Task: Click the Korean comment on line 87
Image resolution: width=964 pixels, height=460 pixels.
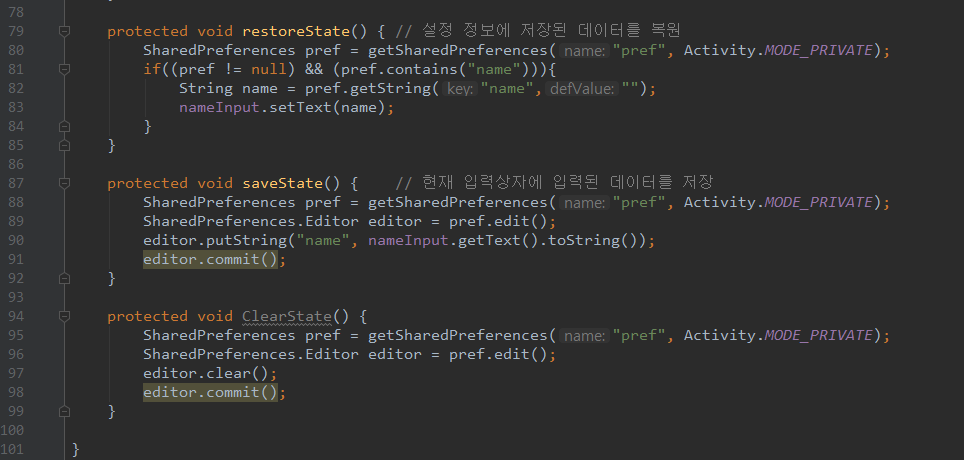Action: pyautogui.click(x=554, y=183)
